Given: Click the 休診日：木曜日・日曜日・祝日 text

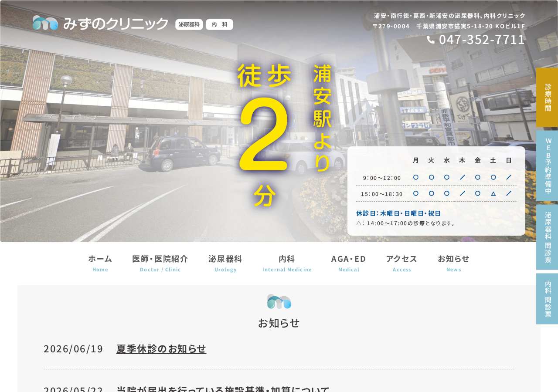Looking at the screenshot, I should 398,213.
